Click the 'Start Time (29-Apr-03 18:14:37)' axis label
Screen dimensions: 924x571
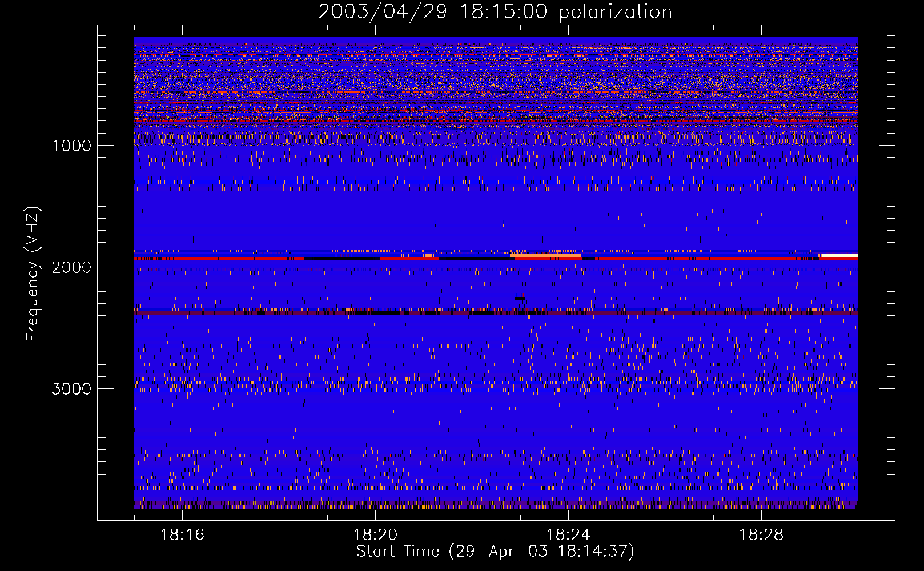click(495, 552)
